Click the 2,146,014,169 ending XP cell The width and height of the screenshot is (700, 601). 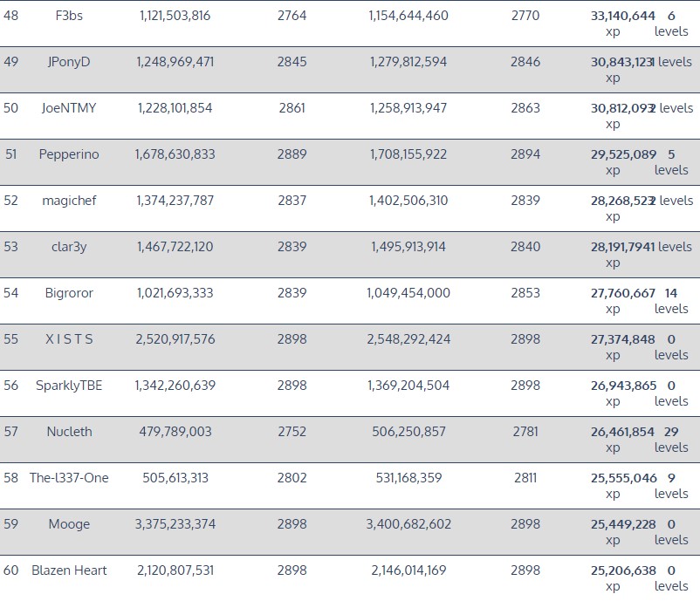pyautogui.click(x=408, y=570)
